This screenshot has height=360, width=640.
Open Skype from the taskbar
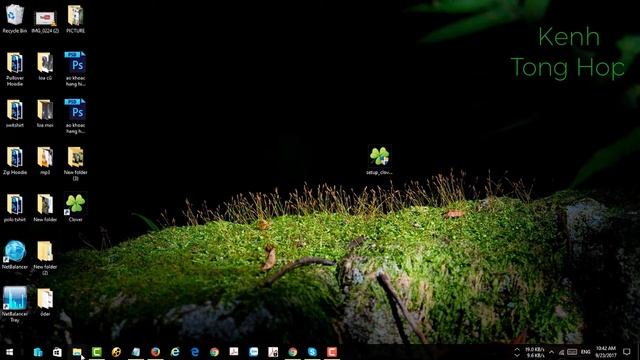312,352
